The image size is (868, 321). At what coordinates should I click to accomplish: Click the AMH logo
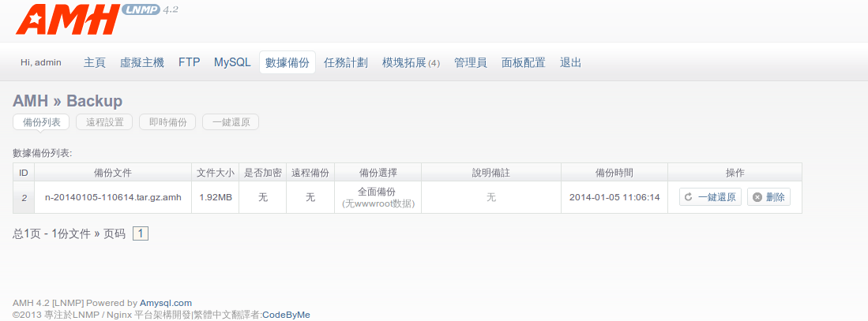click(x=66, y=20)
